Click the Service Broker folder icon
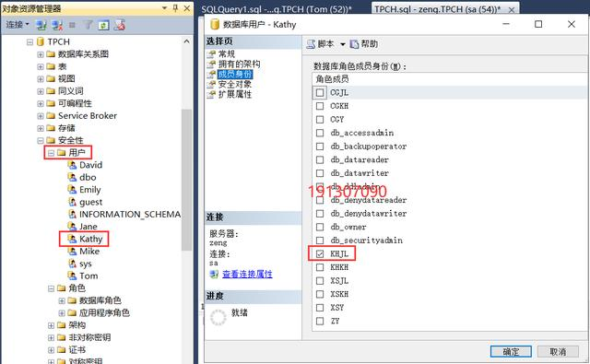The height and width of the screenshot is (364, 590). click(x=51, y=116)
